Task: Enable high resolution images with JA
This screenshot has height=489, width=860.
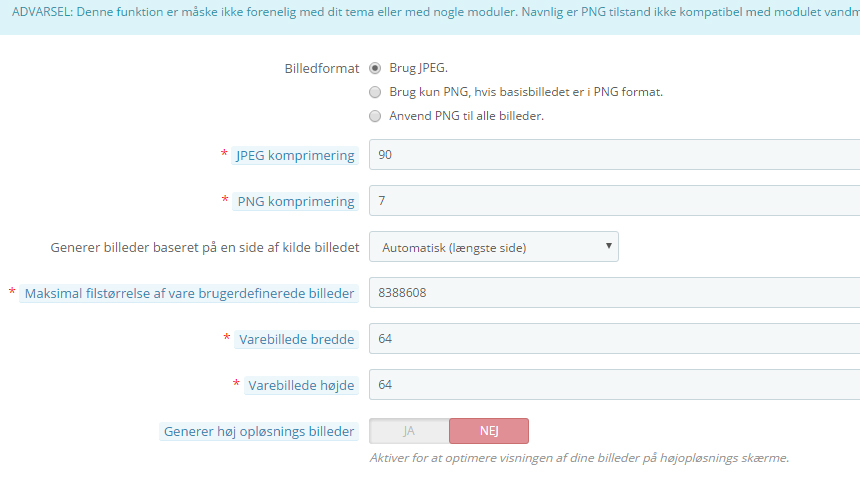Action: [x=409, y=431]
